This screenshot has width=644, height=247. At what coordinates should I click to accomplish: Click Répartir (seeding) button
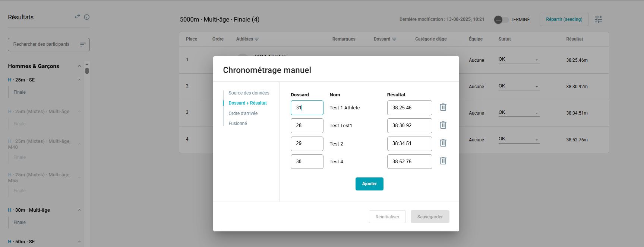[564, 19]
